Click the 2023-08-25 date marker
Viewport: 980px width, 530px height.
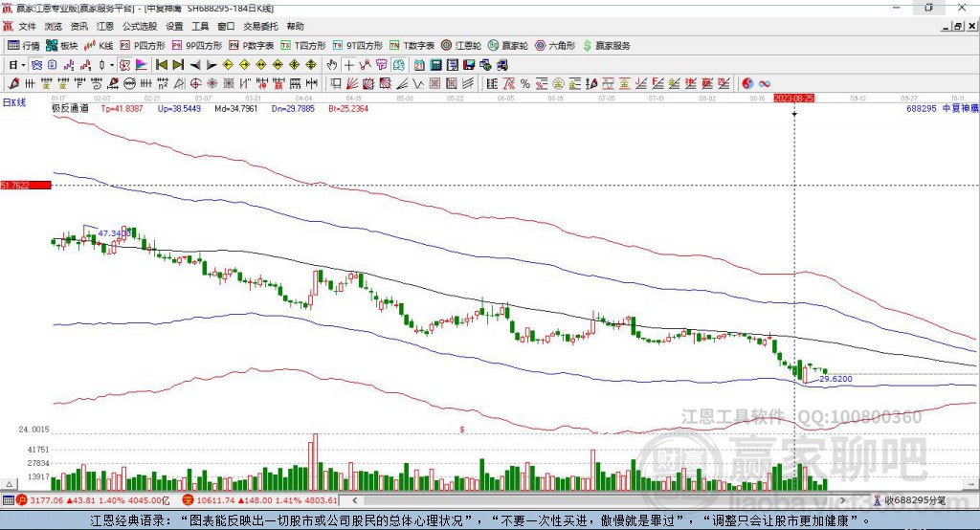(x=793, y=99)
